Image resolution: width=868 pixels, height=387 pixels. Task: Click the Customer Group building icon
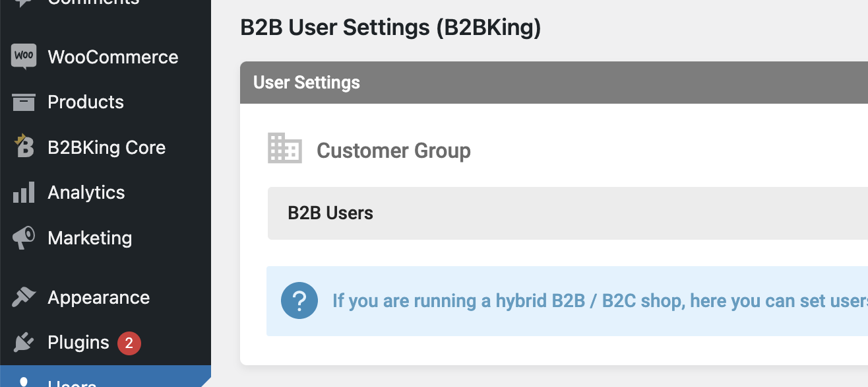[285, 149]
